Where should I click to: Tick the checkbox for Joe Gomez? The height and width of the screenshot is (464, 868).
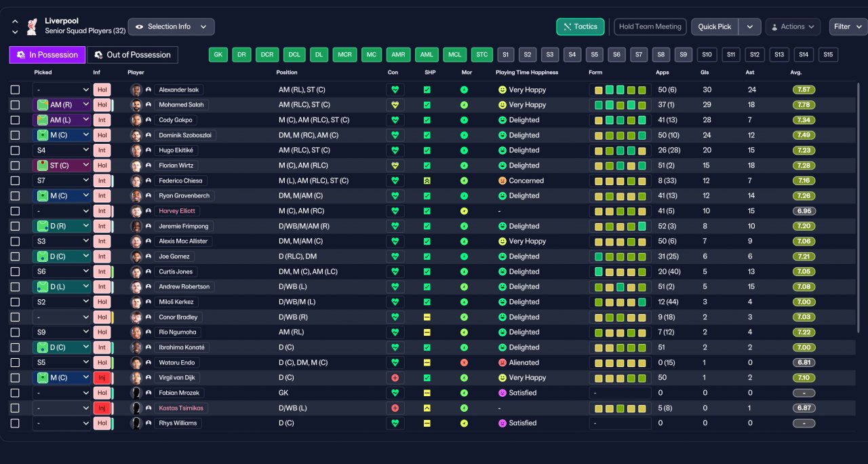pyautogui.click(x=15, y=256)
